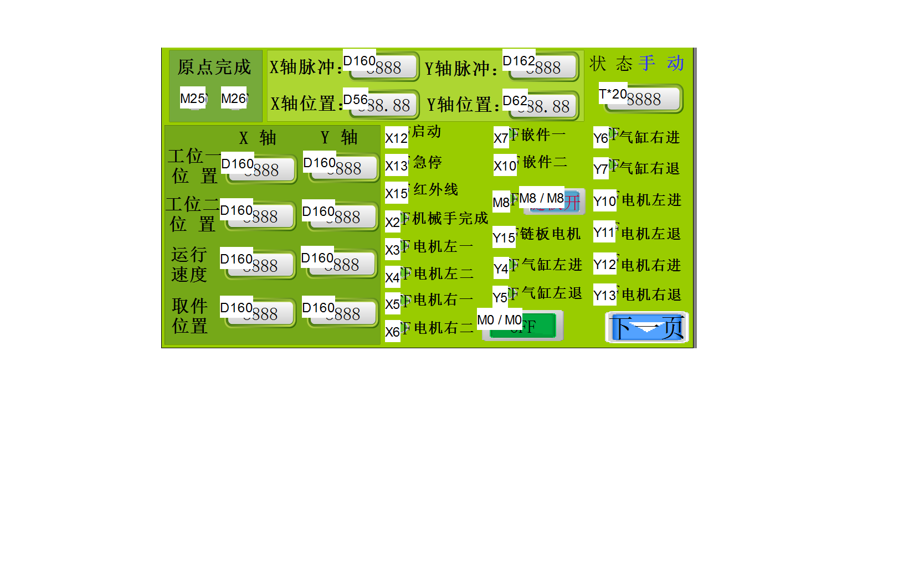
Task: Select 运行速度 X-axis value field
Action: [260, 265]
